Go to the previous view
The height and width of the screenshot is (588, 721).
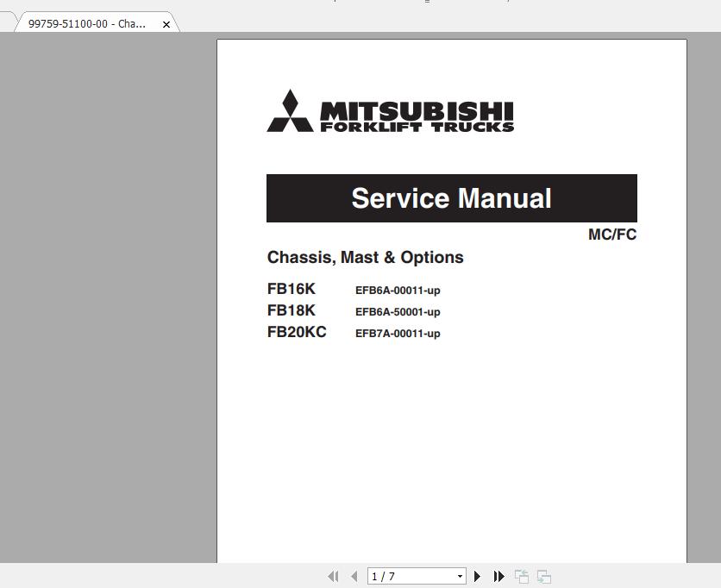coord(521,576)
